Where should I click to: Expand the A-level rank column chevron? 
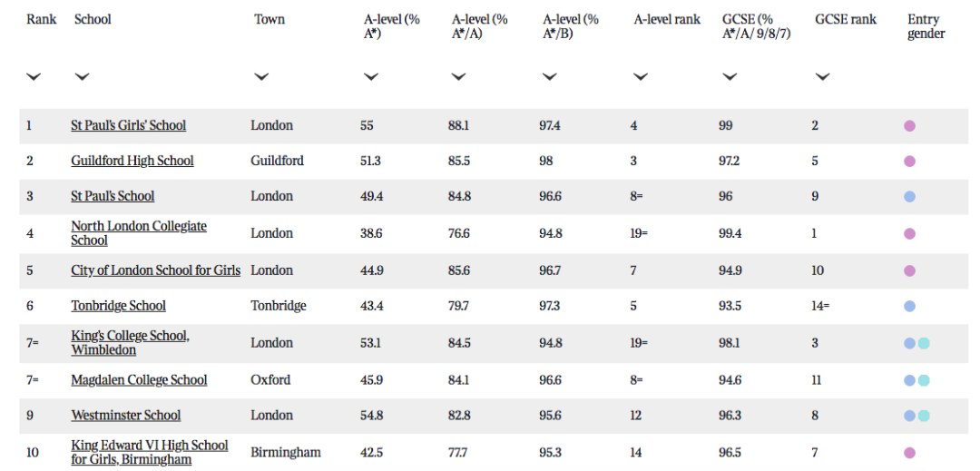pos(640,77)
